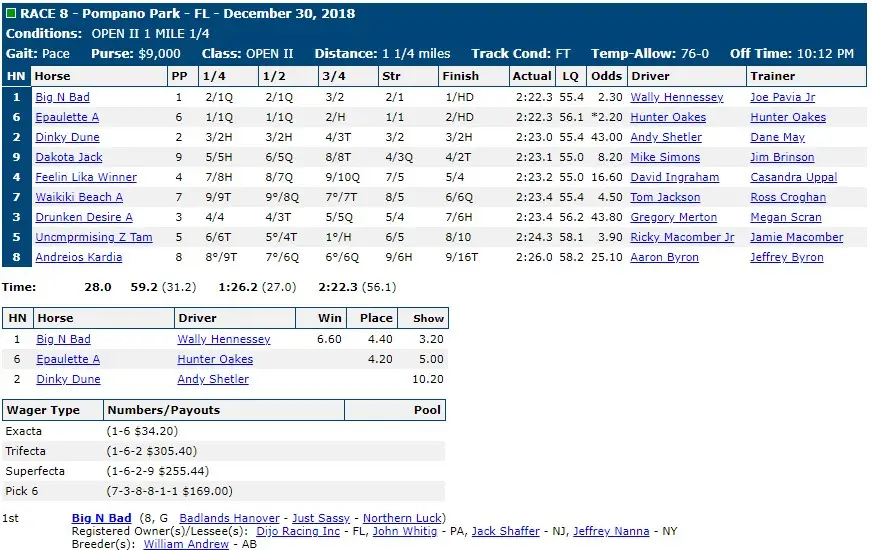Click the Odds column header
The width and height of the screenshot is (872, 550).
pos(606,76)
